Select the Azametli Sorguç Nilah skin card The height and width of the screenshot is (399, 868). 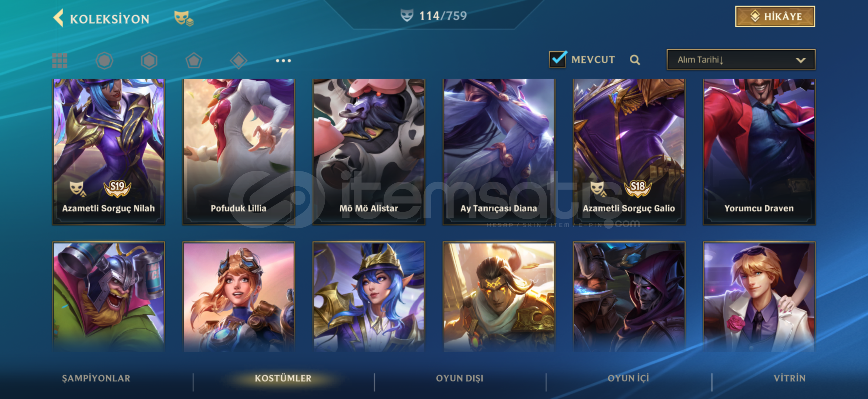pos(108,152)
